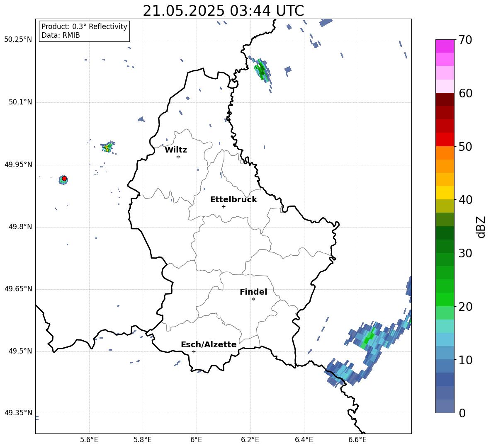Click the 5.6°E longitude label

pos(89,440)
